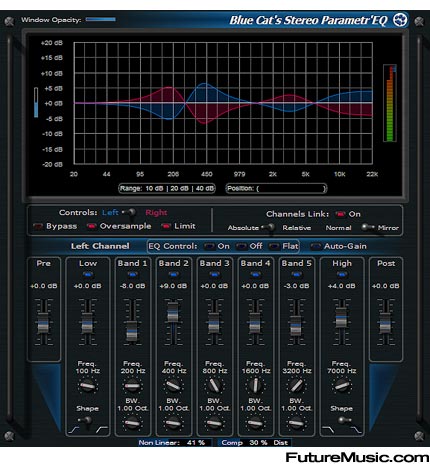Screen dimensions: 430x473
Task: Set graph range to 40 dB
Action: (205, 188)
